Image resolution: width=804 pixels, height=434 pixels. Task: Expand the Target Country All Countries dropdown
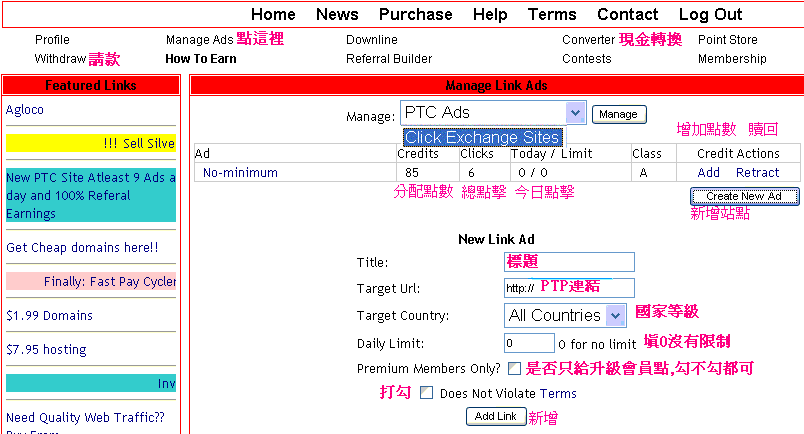tap(566, 315)
